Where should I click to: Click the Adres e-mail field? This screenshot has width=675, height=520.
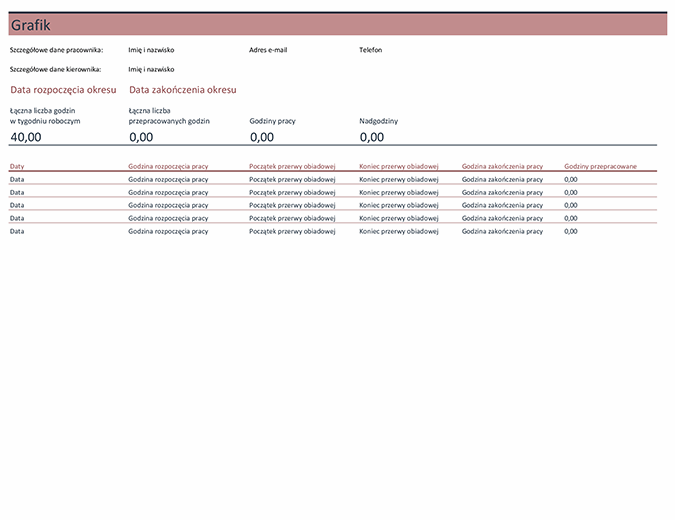point(269,49)
